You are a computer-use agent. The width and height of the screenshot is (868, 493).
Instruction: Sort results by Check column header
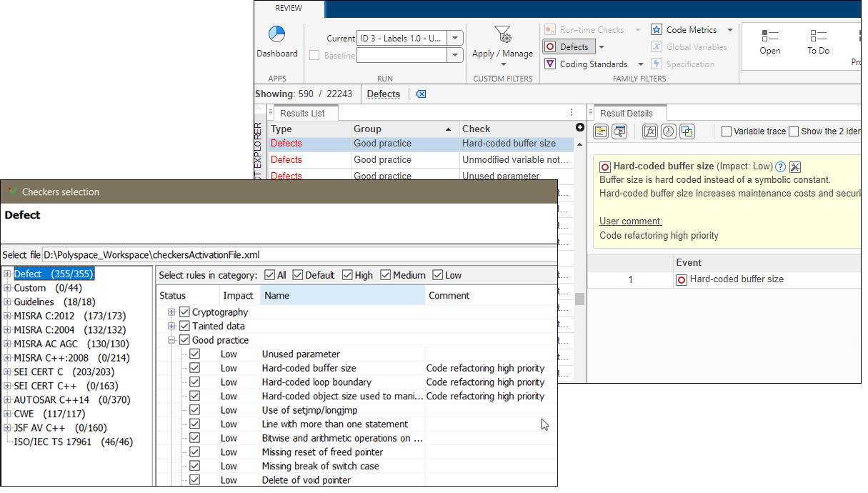517,129
